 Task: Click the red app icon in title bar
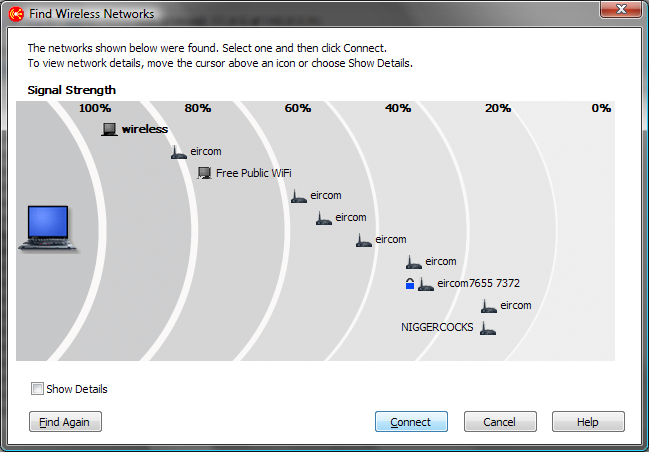click(15, 14)
